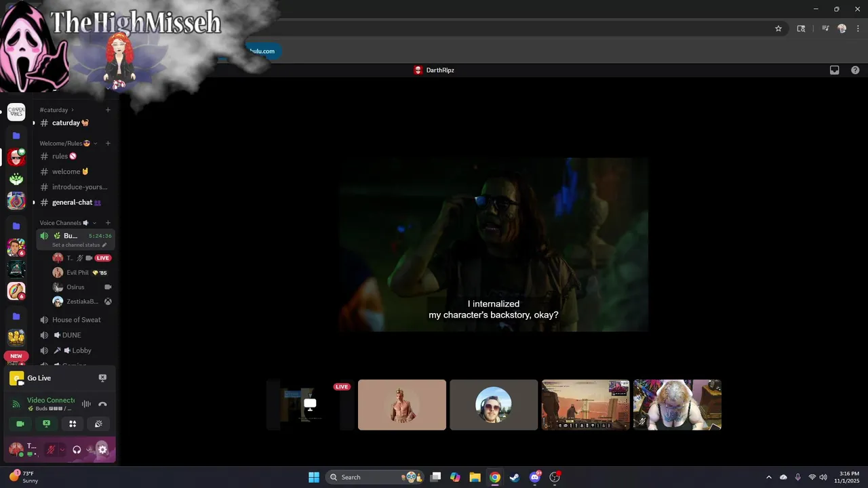Select ZestiakaB user in voice channel
The image size is (868, 488).
click(81, 302)
